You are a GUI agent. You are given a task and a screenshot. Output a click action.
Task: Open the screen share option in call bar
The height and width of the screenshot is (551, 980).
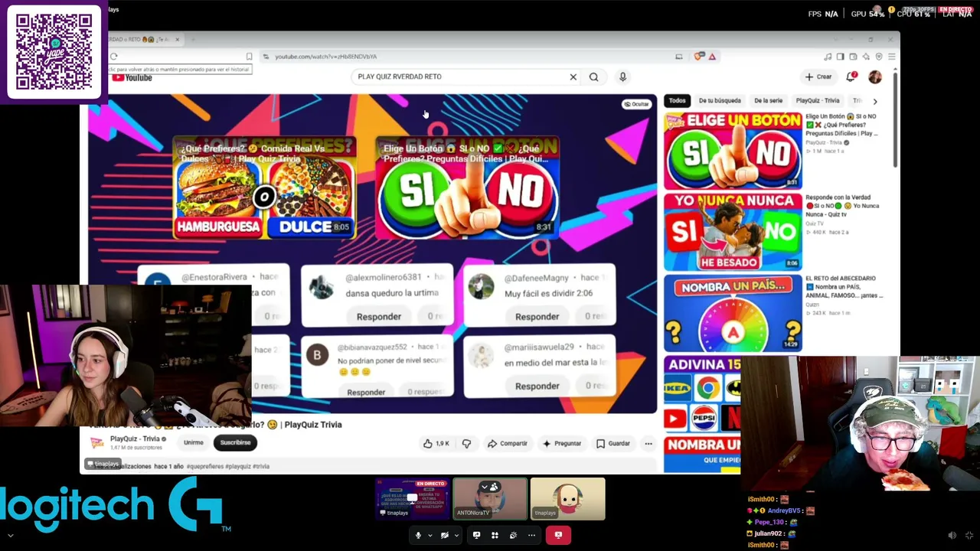476,535
